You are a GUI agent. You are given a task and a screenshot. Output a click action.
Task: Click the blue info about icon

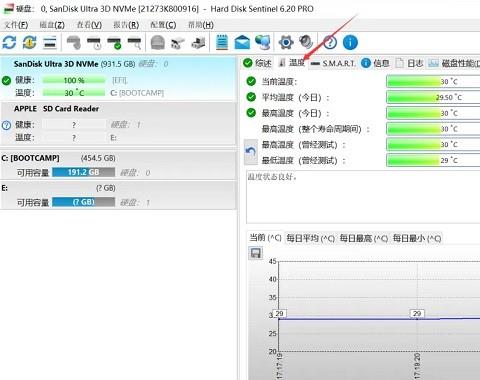pos(350,42)
